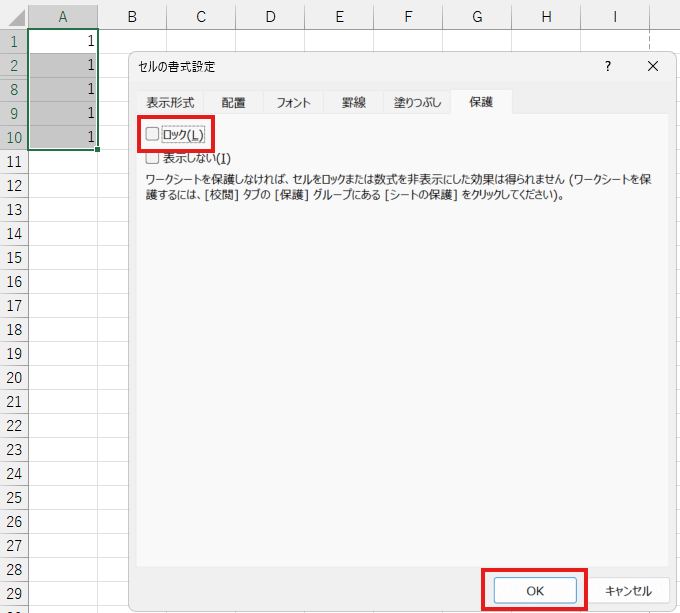Click the select-all corner triangle

pyautogui.click(x=14, y=16)
